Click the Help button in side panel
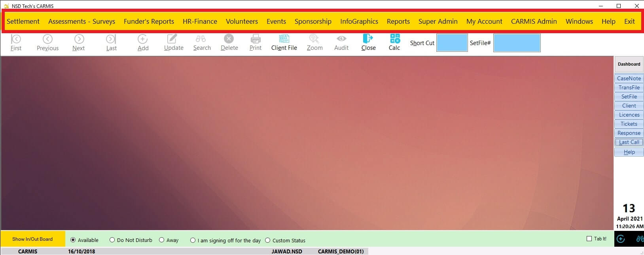Image resolution: width=644 pixels, height=255 pixels. pos(629,152)
